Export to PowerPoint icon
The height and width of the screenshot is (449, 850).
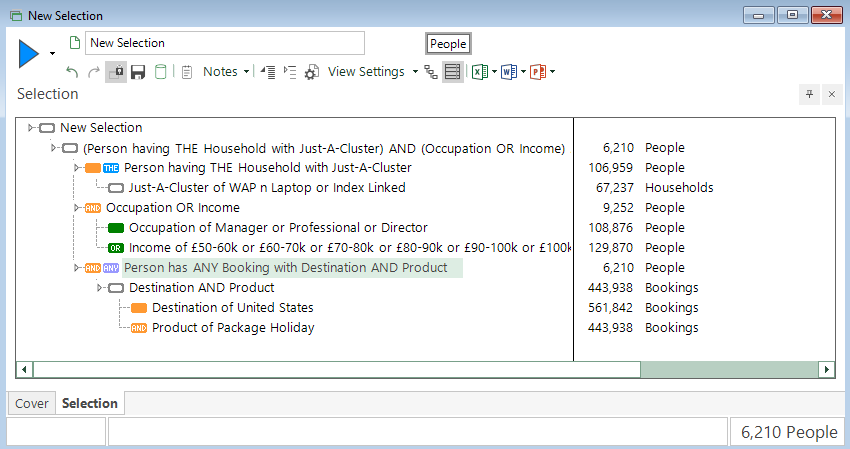pos(538,72)
